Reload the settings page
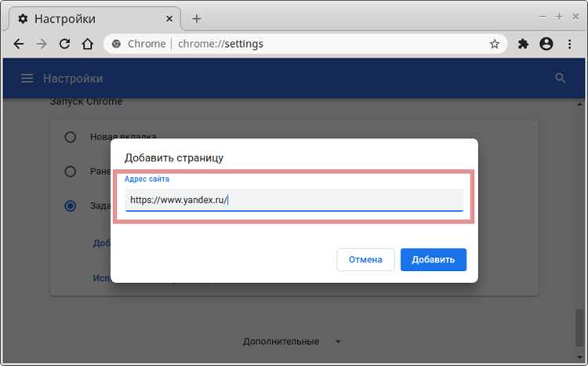The width and height of the screenshot is (588, 366). pyautogui.click(x=64, y=44)
